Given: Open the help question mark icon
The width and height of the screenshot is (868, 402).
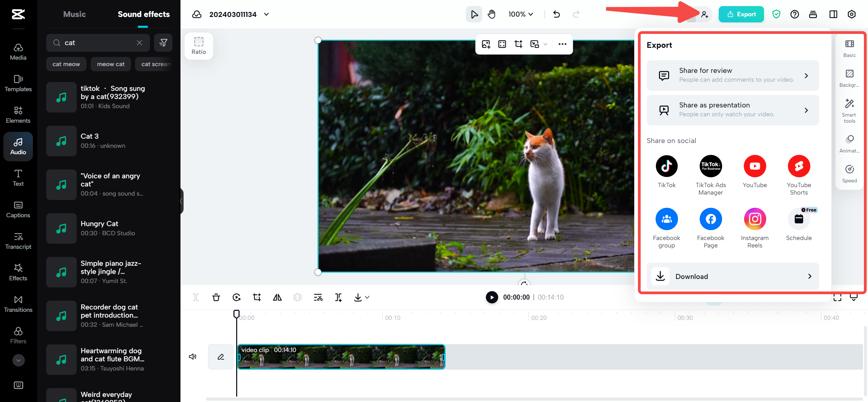Looking at the screenshot, I should [x=794, y=14].
